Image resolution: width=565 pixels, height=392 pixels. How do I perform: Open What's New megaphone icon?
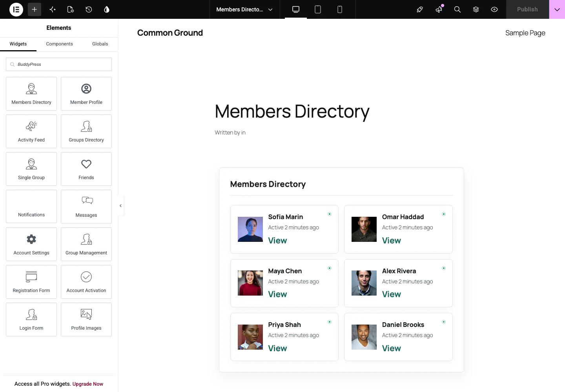tap(439, 9)
